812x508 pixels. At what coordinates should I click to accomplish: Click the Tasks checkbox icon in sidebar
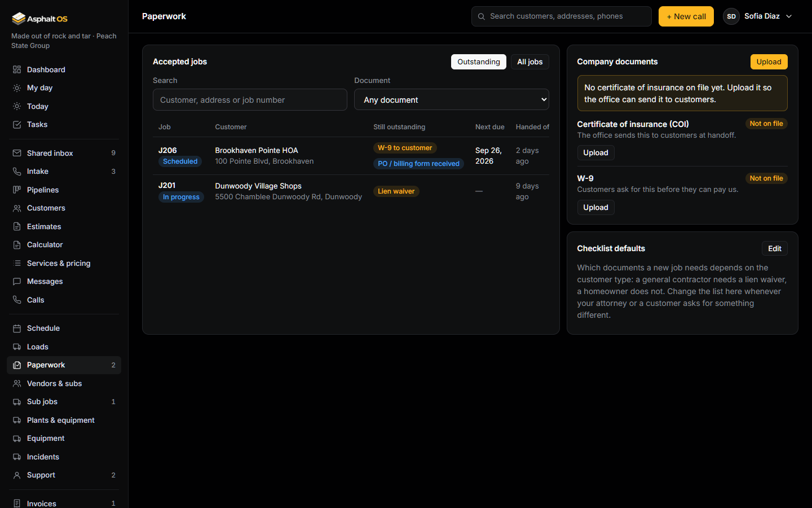pyautogui.click(x=17, y=125)
